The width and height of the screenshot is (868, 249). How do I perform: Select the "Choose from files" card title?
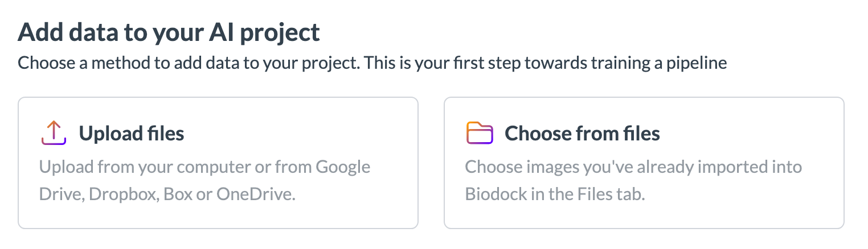click(x=582, y=134)
